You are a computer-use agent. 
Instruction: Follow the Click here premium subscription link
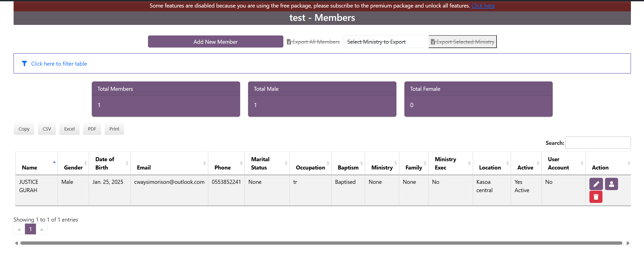pyautogui.click(x=483, y=6)
